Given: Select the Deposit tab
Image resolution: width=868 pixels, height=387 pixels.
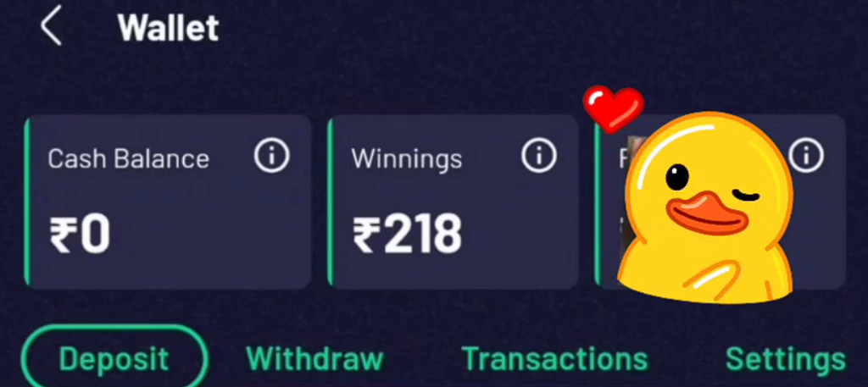Looking at the screenshot, I should 114,359.
